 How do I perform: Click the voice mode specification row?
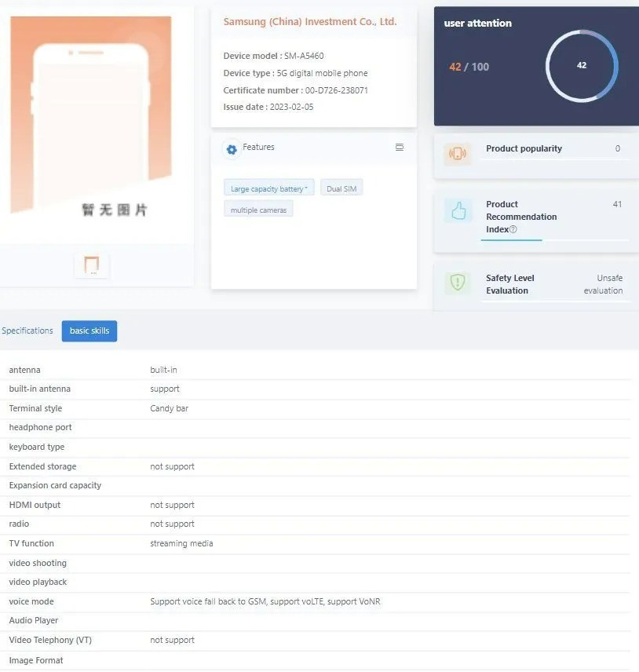click(x=265, y=601)
